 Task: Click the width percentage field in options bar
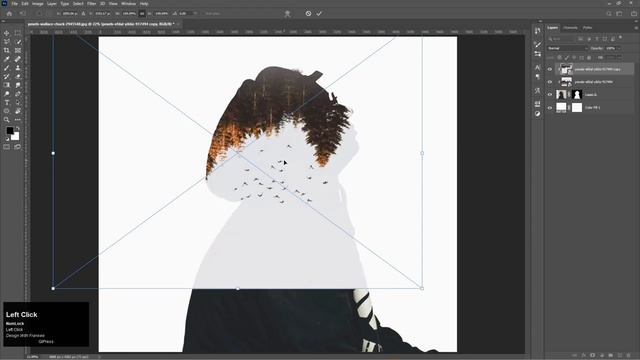(129, 13)
